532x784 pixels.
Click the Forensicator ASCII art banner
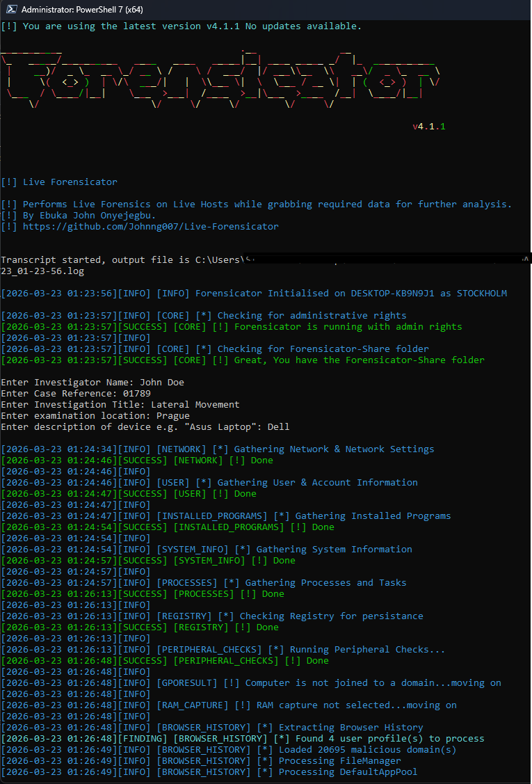click(220, 79)
